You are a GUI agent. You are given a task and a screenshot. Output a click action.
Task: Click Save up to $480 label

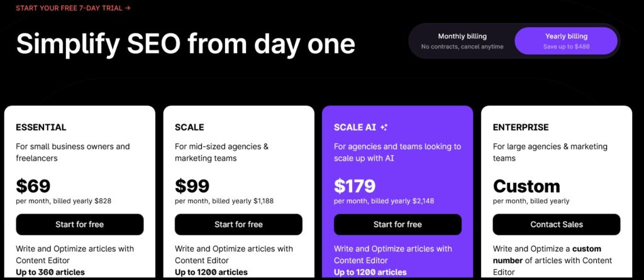[x=566, y=46]
